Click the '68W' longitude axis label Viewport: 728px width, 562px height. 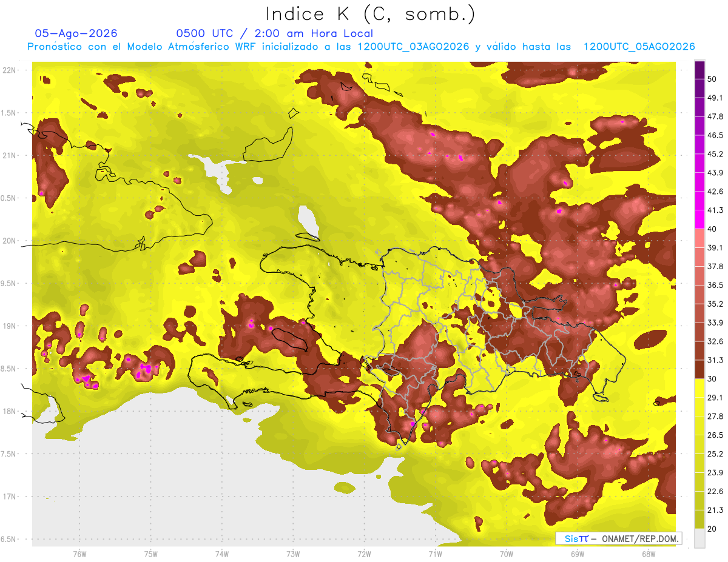click(x=649, y=554)
